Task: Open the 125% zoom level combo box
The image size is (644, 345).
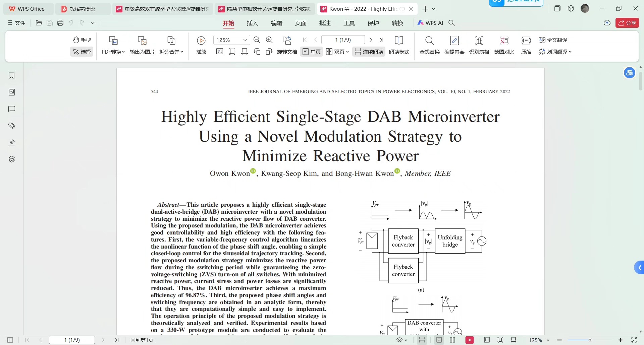Action: tap(232, 40)
